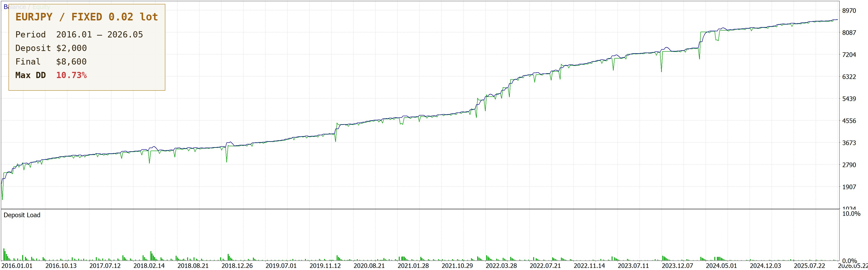The height and width of the screenshot is (270, 868).
Task: Click the 8087 value on the price axis
Action: point(849,33)
